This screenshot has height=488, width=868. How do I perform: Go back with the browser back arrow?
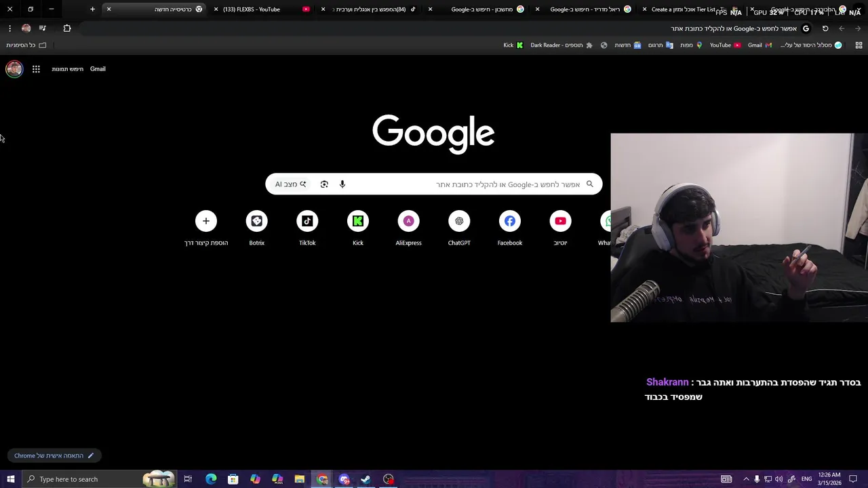(858, 28)
